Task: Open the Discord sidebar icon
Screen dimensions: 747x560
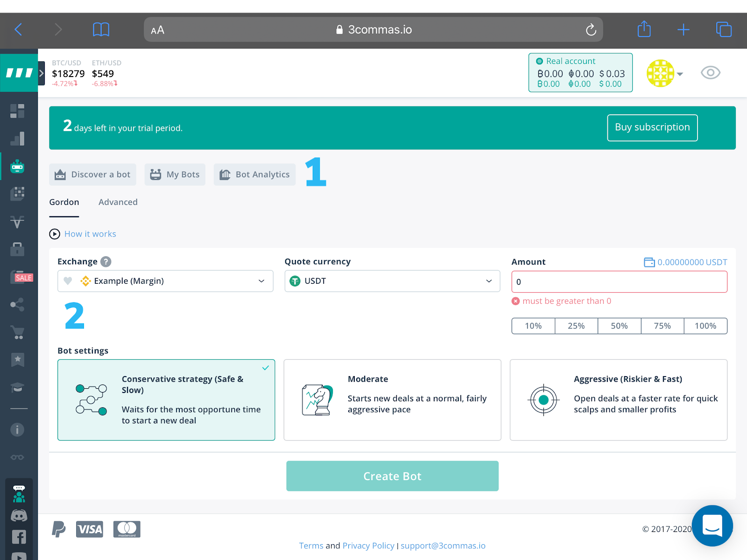Action: (x=19, y=516)
